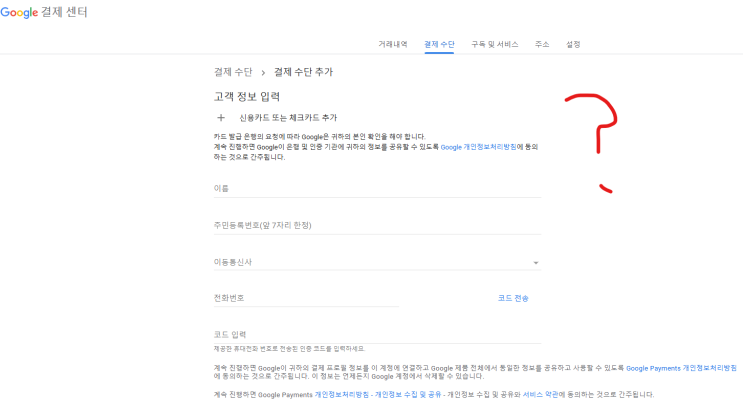
Task: Focus the 코드 입력 field
Action: tap(377, 335)
